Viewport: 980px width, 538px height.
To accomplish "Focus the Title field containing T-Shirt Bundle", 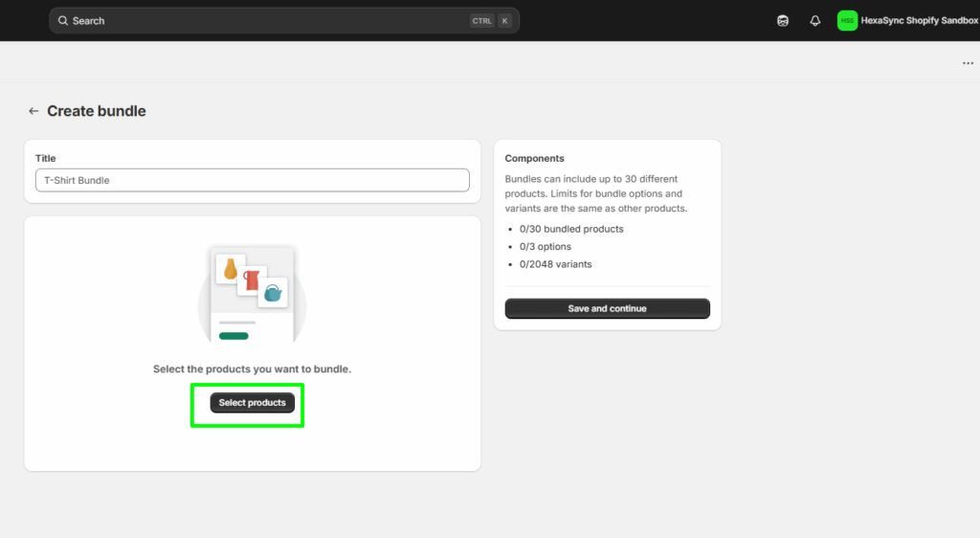I will coord(252,180).
